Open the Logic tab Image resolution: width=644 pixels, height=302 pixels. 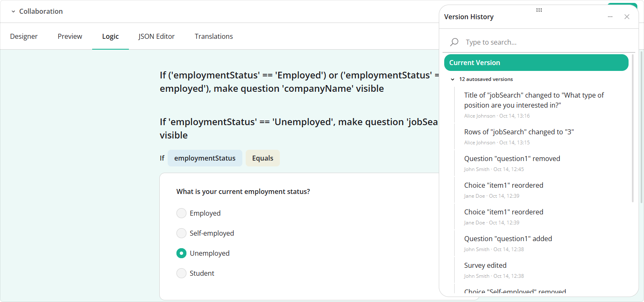point(111,36)
